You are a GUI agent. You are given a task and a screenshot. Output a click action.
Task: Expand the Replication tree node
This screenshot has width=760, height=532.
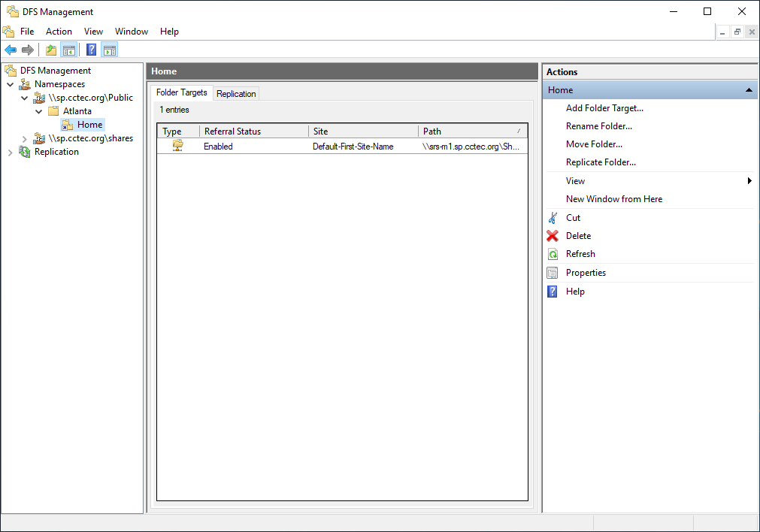pyautogui.click(x=11, y=152)
